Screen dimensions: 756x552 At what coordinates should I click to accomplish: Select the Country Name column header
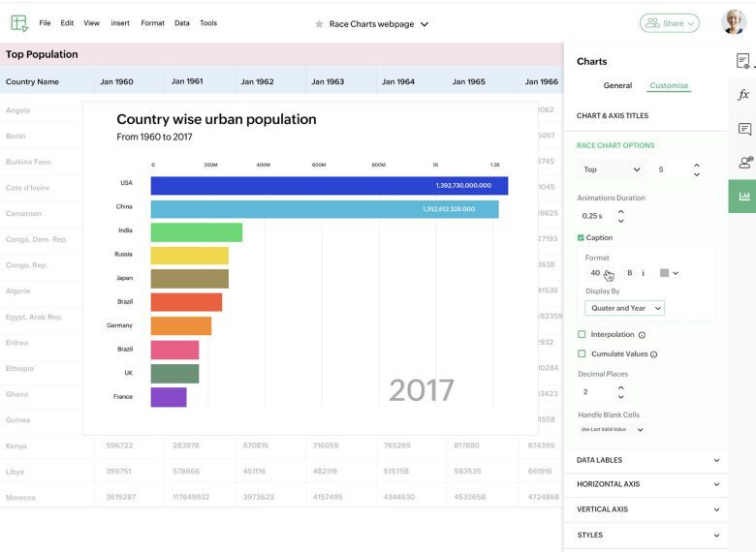point(47,81)
